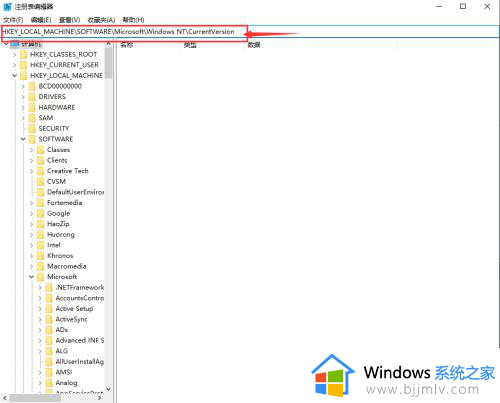The image size is (500, 403).
Task: Expand the BCD00000000 key
Action: click(x=23, y=86)
